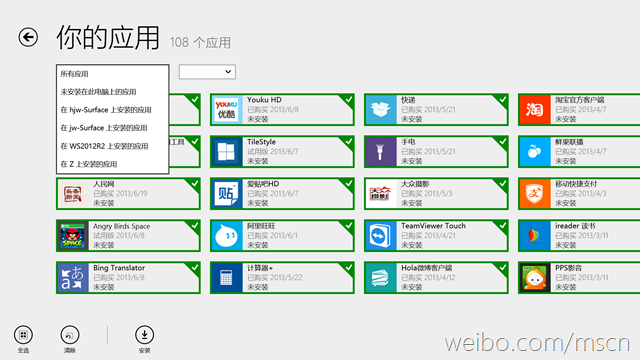Click the 人民网 app icon
This screenshot has height=360, width=640.
[73, 194]
